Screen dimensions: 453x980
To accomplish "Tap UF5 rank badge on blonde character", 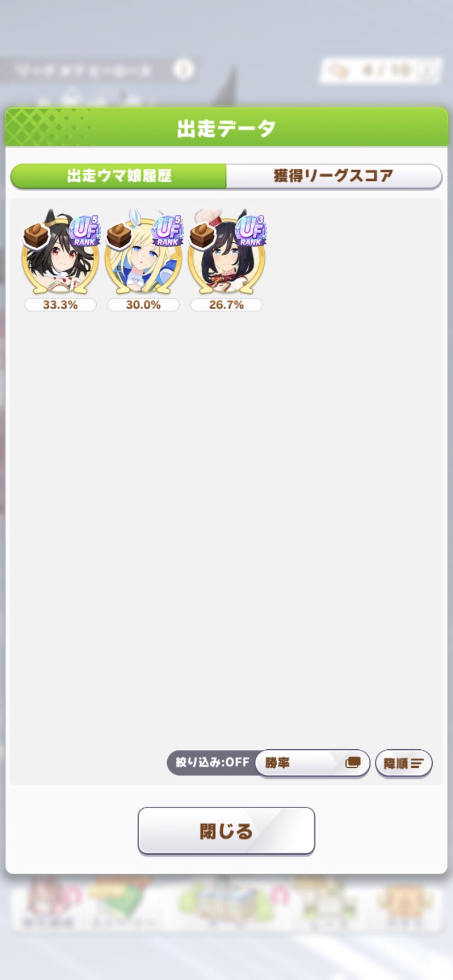I will pos(168,230).
